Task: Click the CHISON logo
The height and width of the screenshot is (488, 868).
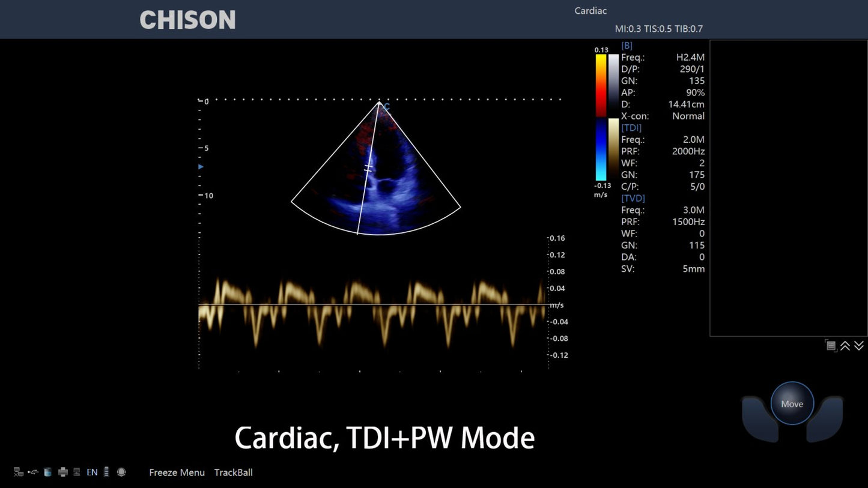Action: (187, 20)
